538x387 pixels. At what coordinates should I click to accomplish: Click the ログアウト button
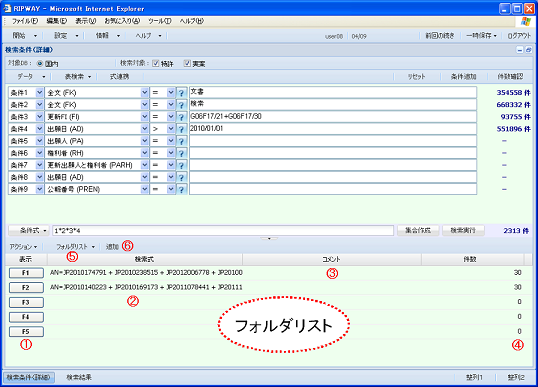[519, 36]
